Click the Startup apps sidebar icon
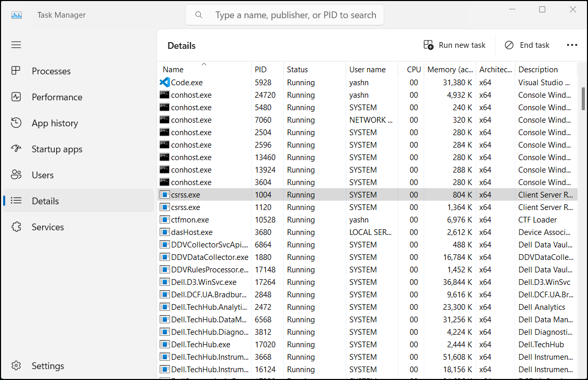588x380 pixels. point(16,149)
